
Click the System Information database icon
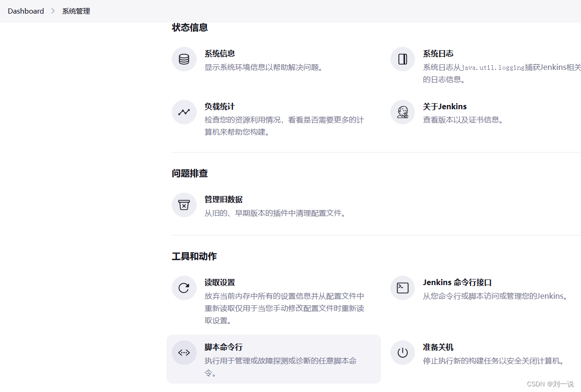[x=184, y=59]
